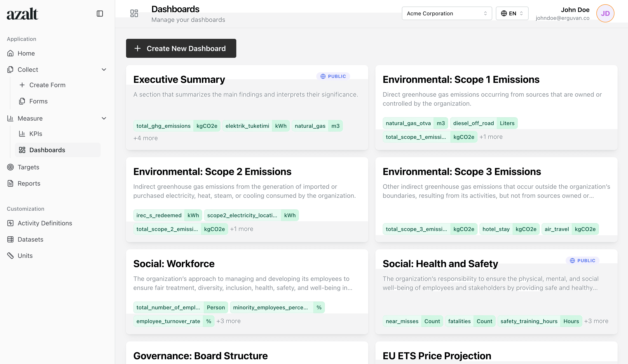Open the Acme Corporation organization dropdown

click(447, 13)
